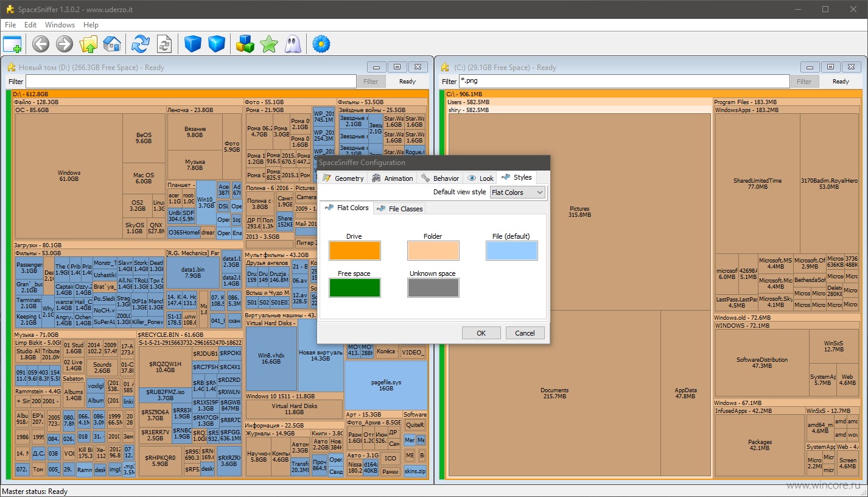Open the File menu
The height and width of the screenshot is (497, 868).
click(x=10, y=25)
